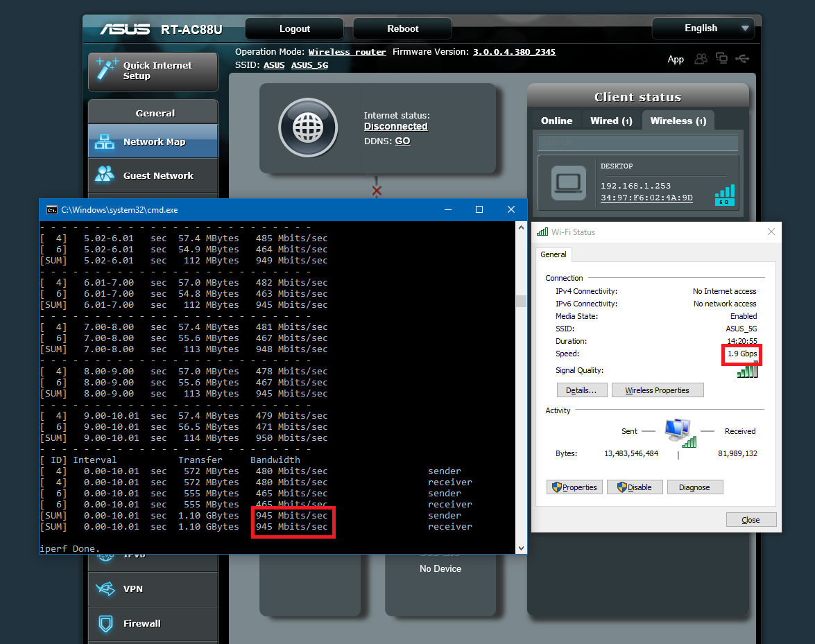Click the guest users icon in header

(701, 59)
